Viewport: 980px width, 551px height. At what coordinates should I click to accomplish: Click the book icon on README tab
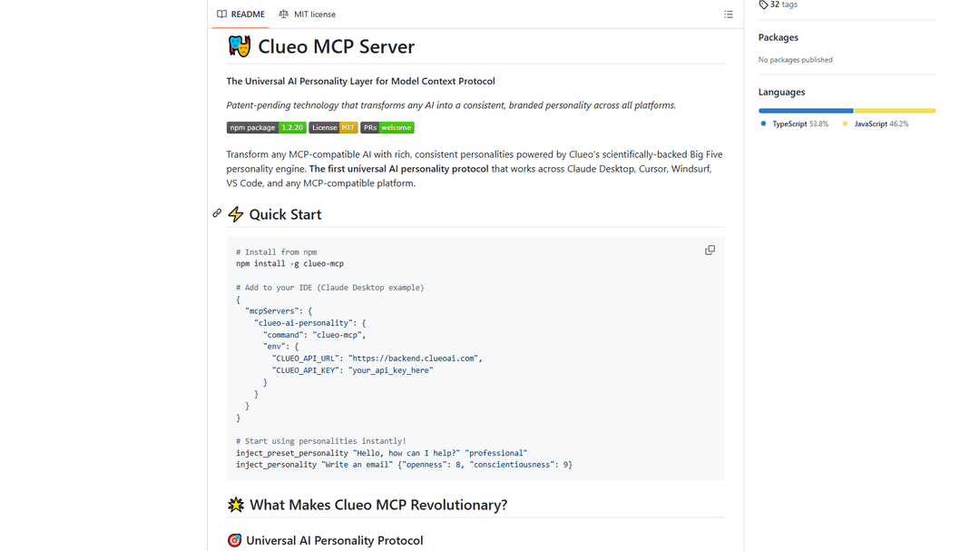click(222, 14)
